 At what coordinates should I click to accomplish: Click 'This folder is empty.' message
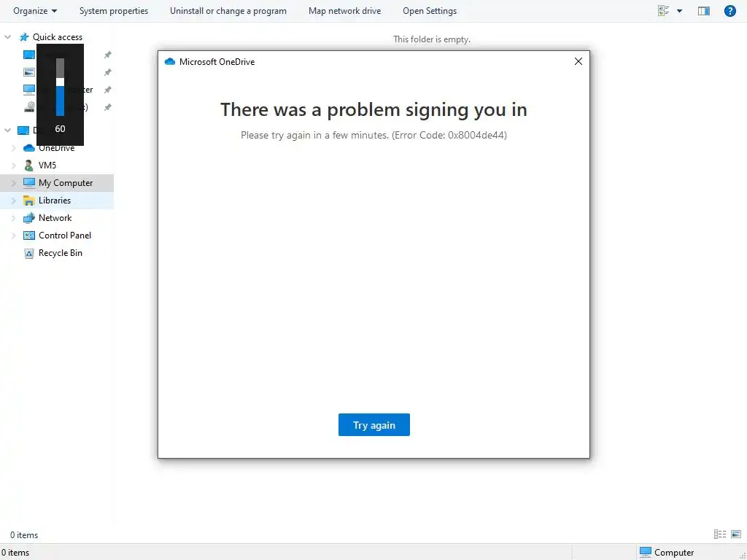pos(432,39)
